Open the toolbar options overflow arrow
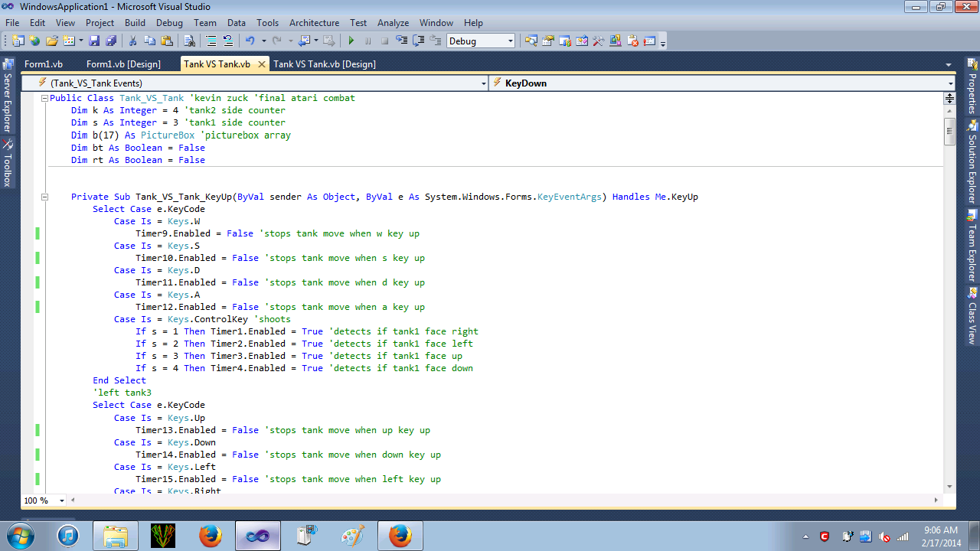980x551 pixels. click(x=663, y=42)
